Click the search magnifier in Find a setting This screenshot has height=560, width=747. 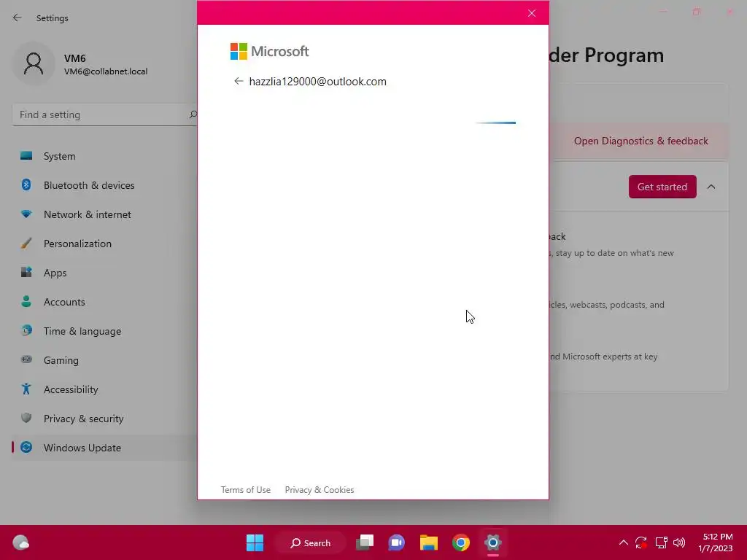pos(193,114)
